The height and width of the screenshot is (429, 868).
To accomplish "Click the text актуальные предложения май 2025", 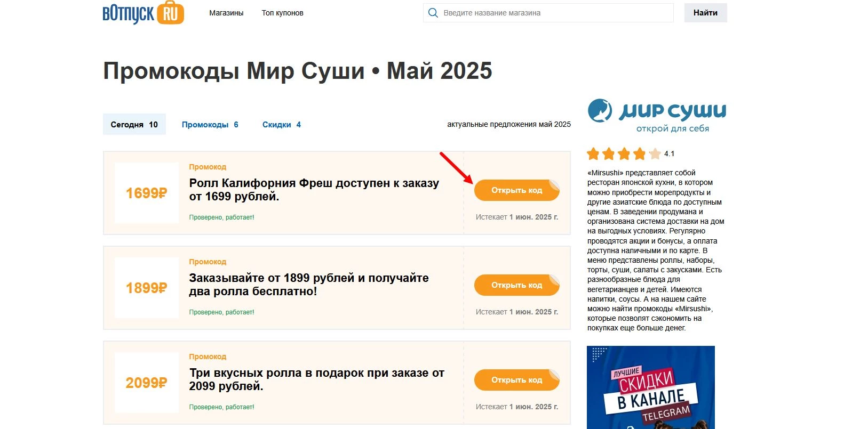I will coord(509,124).
